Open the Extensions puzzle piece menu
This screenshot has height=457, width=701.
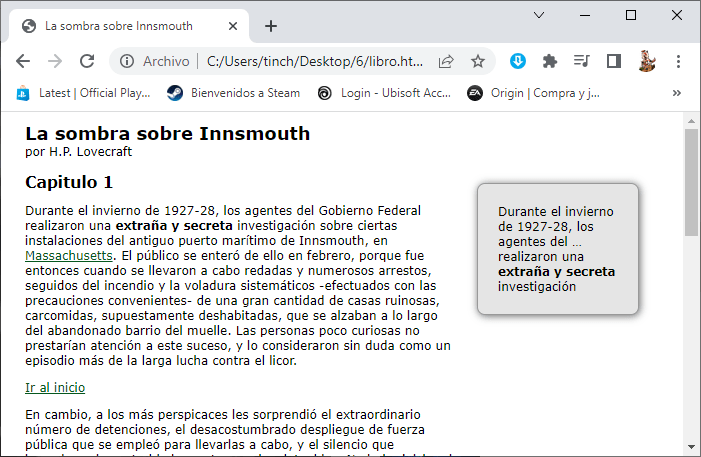[x=549, y=61]
